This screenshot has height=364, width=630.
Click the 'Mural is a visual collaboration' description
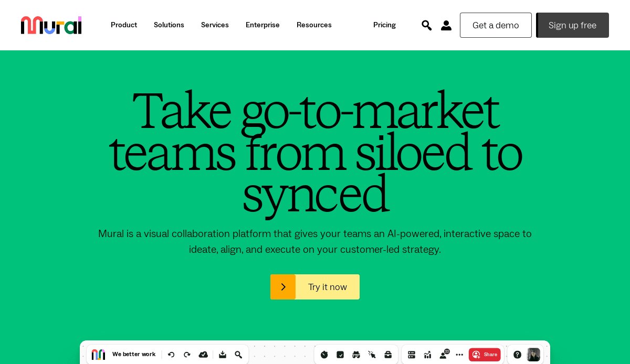[x=315, y=241]
